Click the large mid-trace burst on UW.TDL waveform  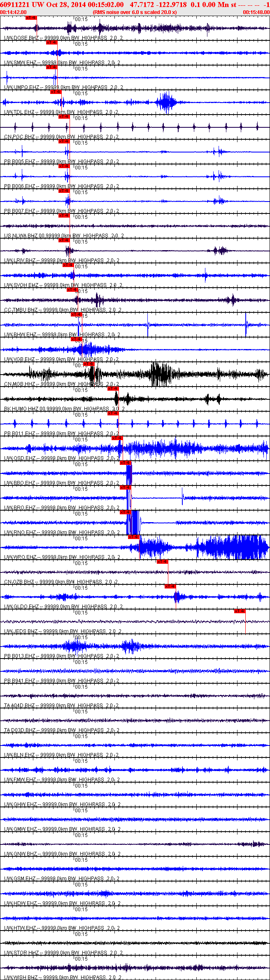(x=166, y=102)
